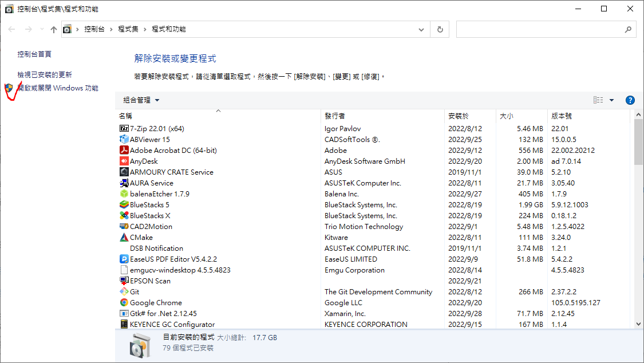Click Igor Pavlov publisher cell
The height and width of the screenshot is (363, 644).
point(342,128)
